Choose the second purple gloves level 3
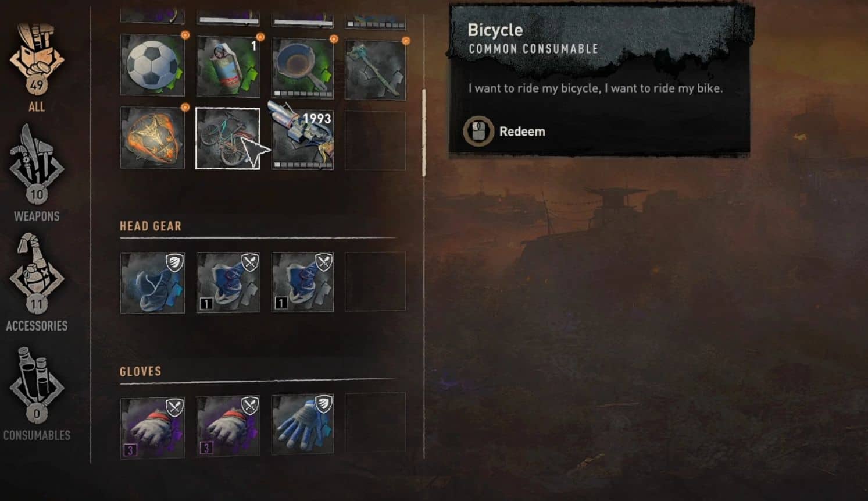This screenshot has height=501, width=868. tap(228, 426)
